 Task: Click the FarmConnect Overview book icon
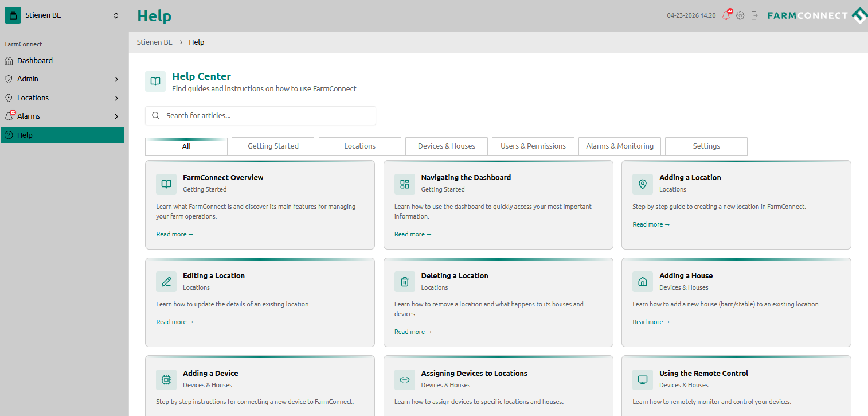pos(166,184)
